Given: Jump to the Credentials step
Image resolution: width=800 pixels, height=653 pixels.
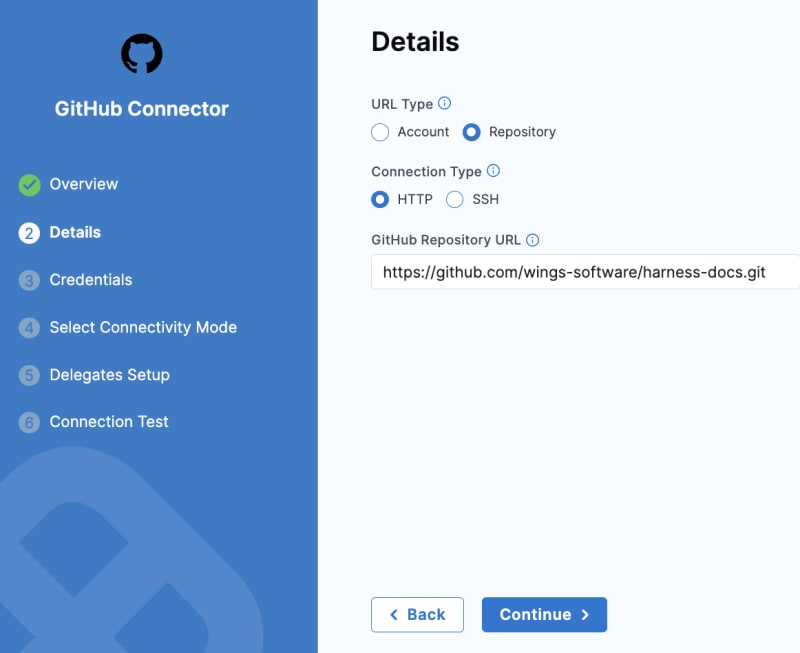Looking at the screenshot, I should pyautogui.click(x=91, y=280).
